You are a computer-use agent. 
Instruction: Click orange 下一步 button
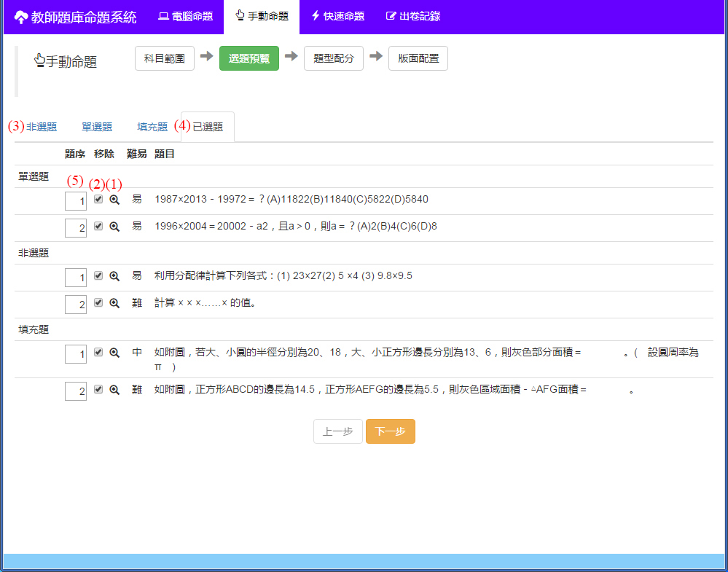[x=391, y=431]
